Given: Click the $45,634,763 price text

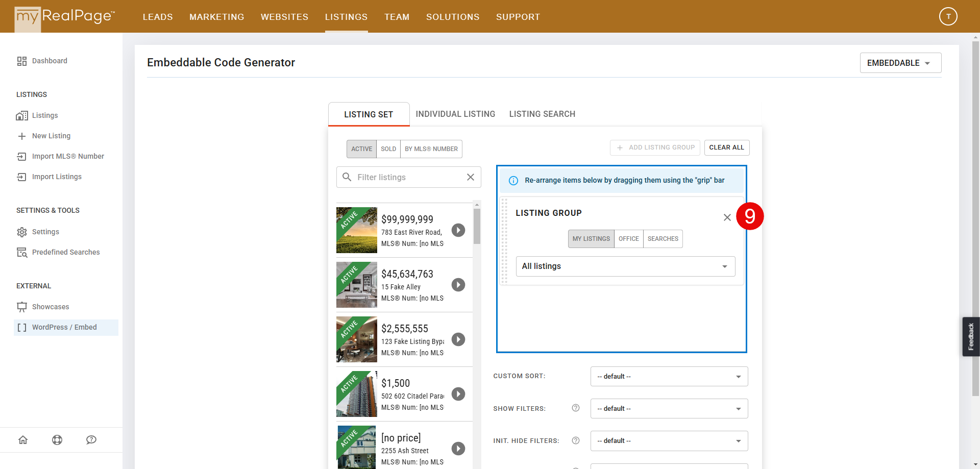Looking at the screenshot, I should point(407,274).
